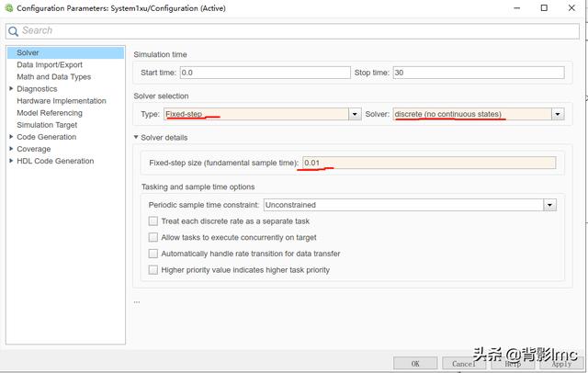Click the Cancel button
588x373 pixels.
(x=464, y=363)
